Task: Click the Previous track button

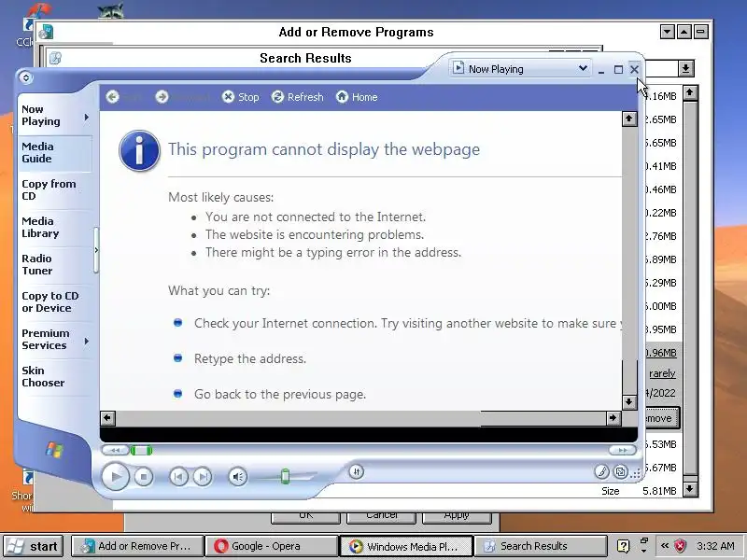Action: coord(178,477)
